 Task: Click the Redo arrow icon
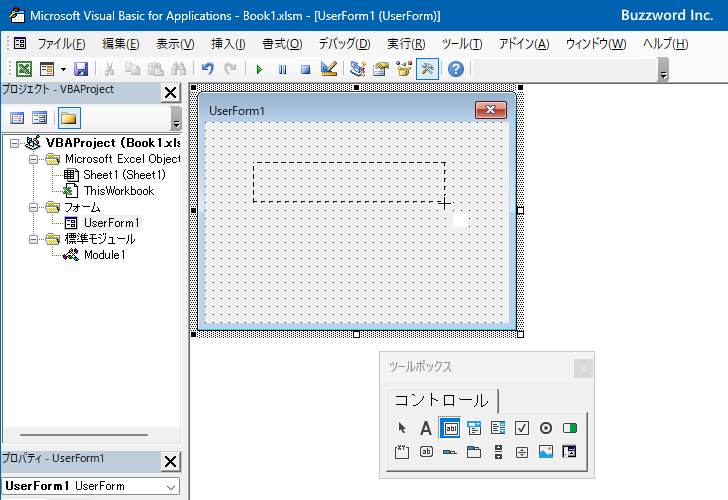230,69
